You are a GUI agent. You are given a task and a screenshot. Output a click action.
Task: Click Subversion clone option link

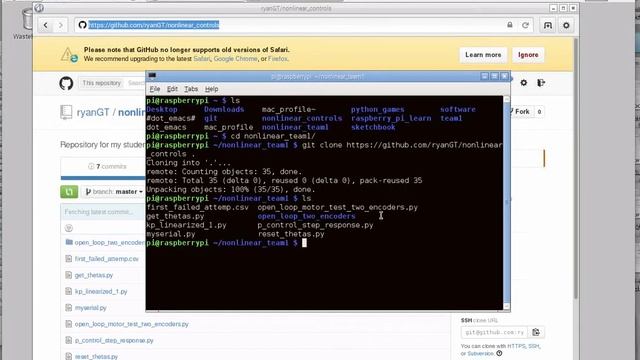click(x=480, y=353)
